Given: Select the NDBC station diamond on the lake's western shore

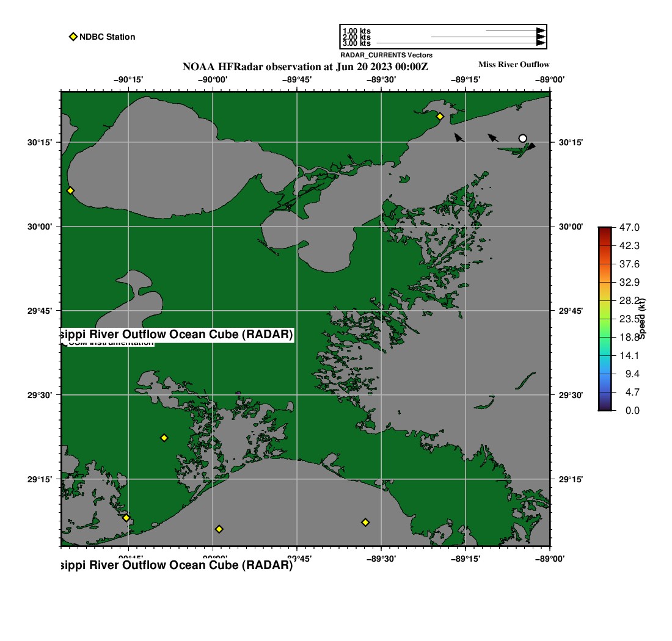Looking at the screenshot, I should [x=70, y=190].
